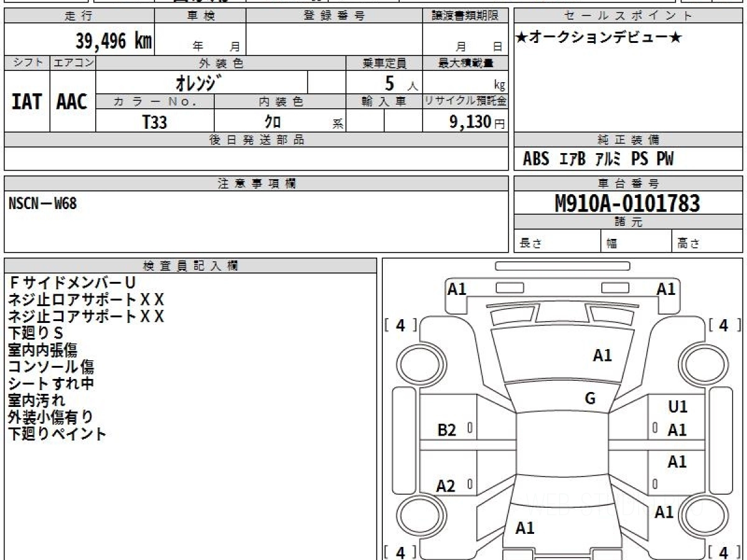Click the 最大積載量 header
Image resolution: width=747 pixels, height=560 pixels.
[466, 63]
